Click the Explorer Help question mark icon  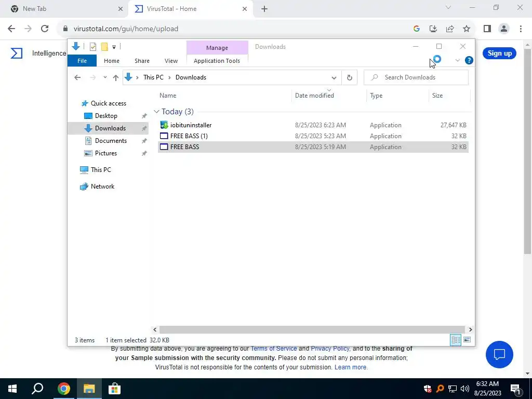(469, 60)
